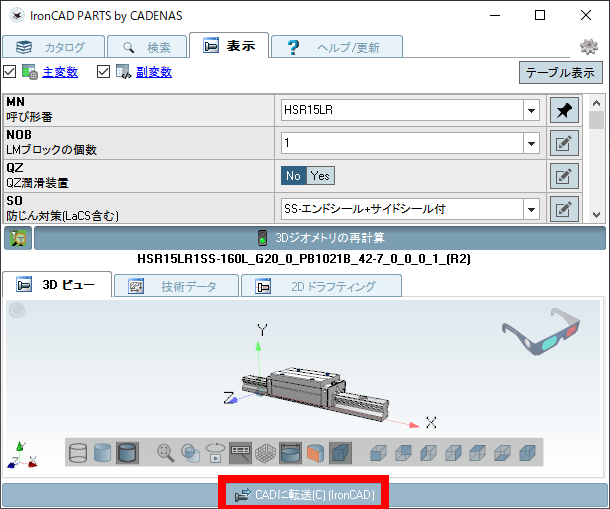Click the 3D anaglyph glasses icon
Screen dimensions: 610x509
pos(541,332)
